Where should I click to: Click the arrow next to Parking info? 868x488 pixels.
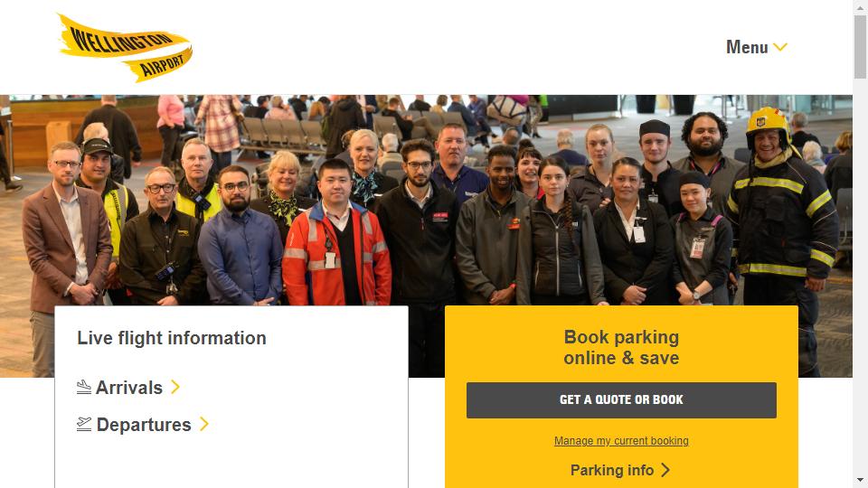pyautogui.click(x=665, y=470)
